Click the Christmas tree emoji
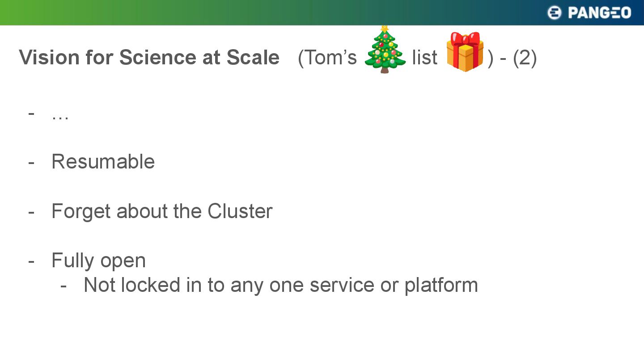Image resolution: width=644 pixels, height=362 pixels. 385,49
